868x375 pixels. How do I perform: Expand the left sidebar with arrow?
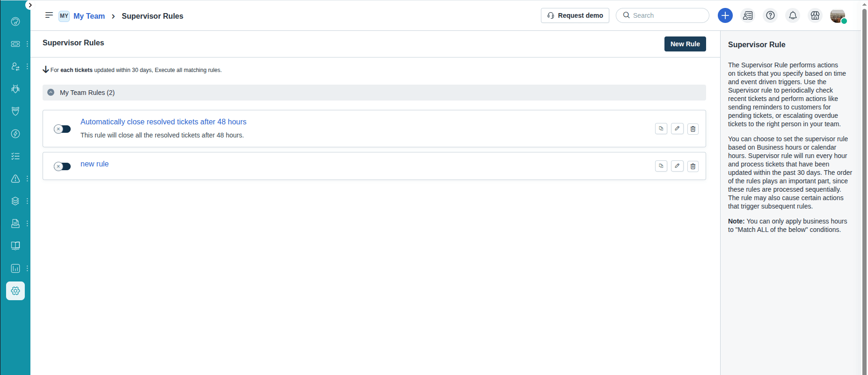click(x=30, y=5)
